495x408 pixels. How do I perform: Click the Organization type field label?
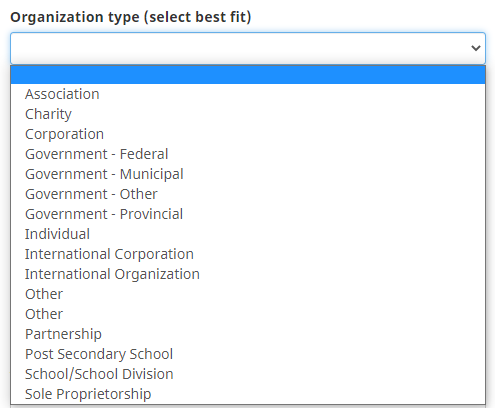(131, 17)
